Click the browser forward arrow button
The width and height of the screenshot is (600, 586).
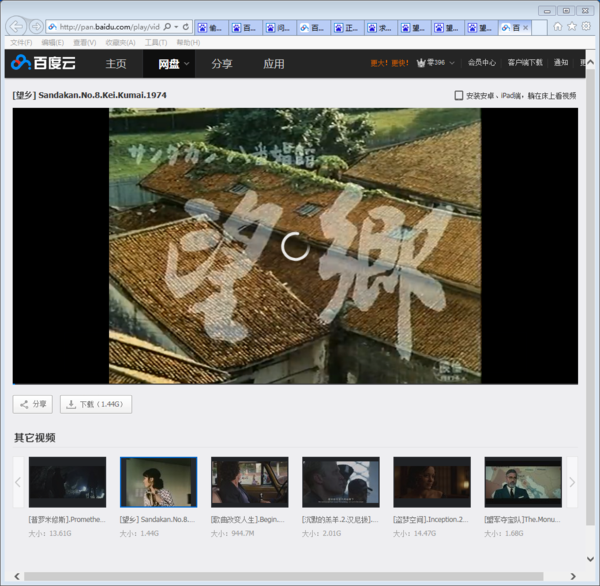click(x=36, y=27)
